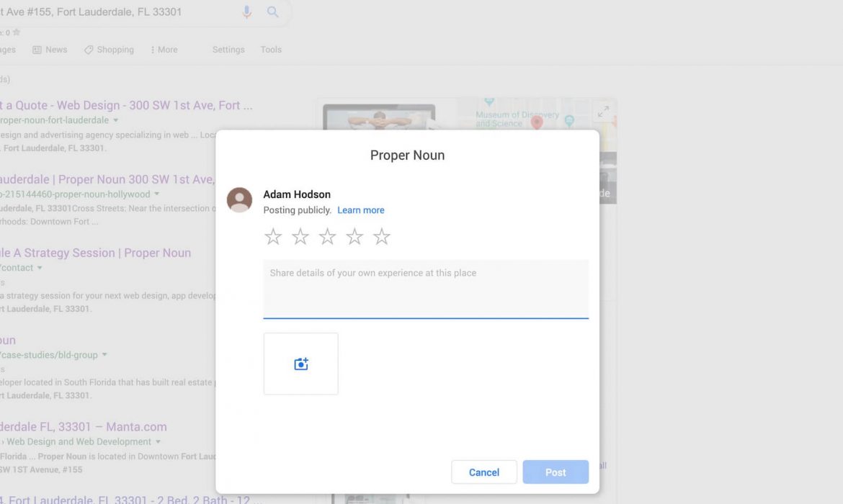Viewport: 843px width, 504px height.
Task: Click the business photo thumbnail behind dialog
Action: (379, 117)
